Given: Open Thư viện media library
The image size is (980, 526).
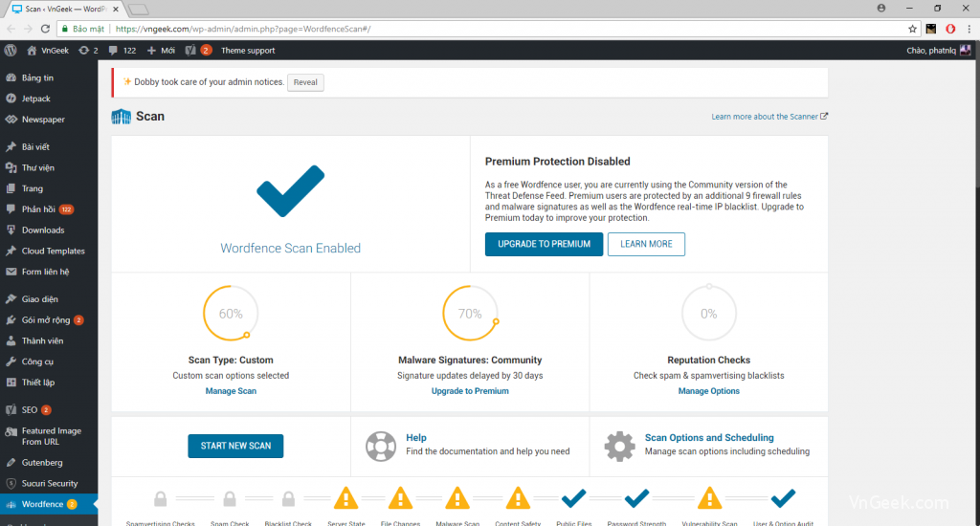Looking at the screenshot, I should point(49,167).
